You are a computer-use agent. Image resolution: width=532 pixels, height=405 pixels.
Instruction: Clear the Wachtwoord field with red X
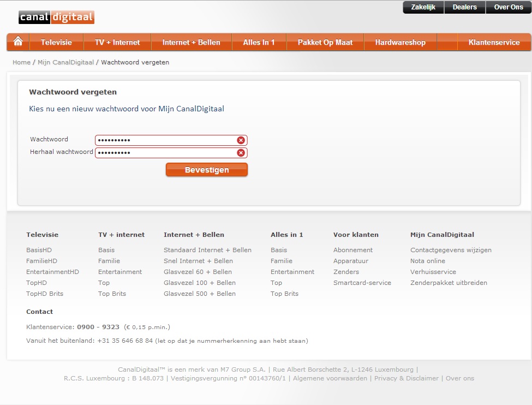click(x=241, y=140)
